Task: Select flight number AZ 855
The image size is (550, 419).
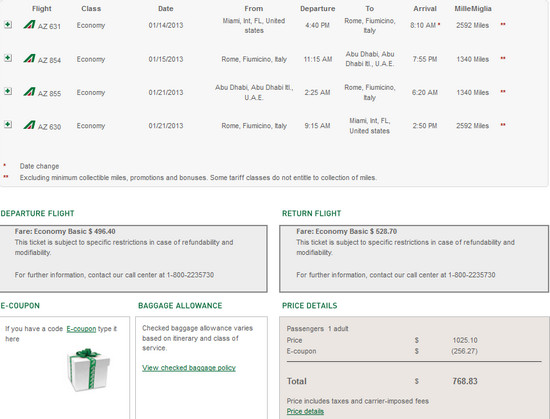Action: click(49, 94)
